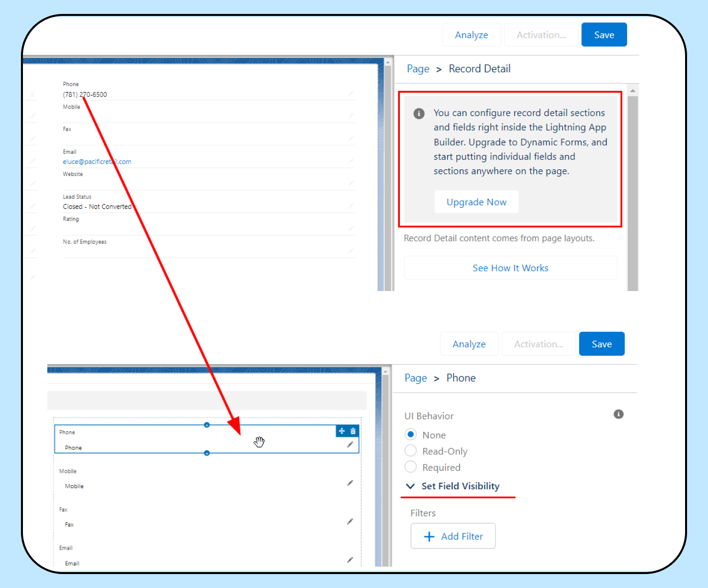Click Analyze above the Record Detail panel
Screen dimensions: 708x588
tap(472, 35)
